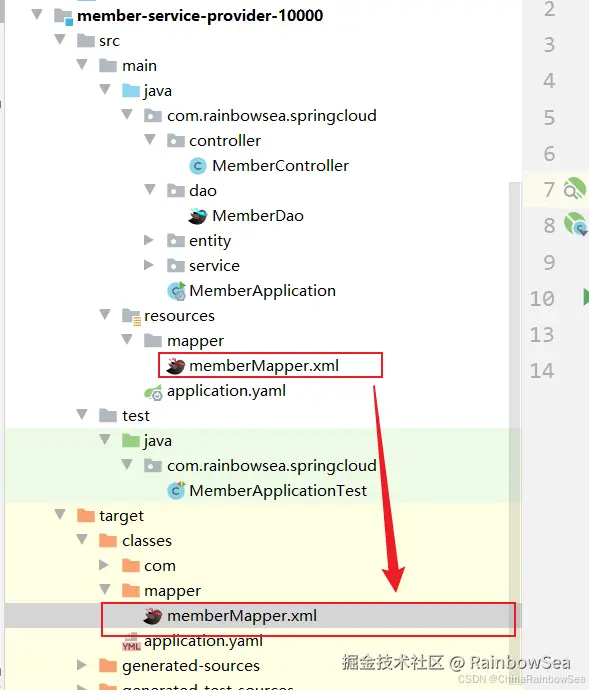This screenshot has height=690, width=589.
Task: Click the service package icon
Action: pos(176,266)
